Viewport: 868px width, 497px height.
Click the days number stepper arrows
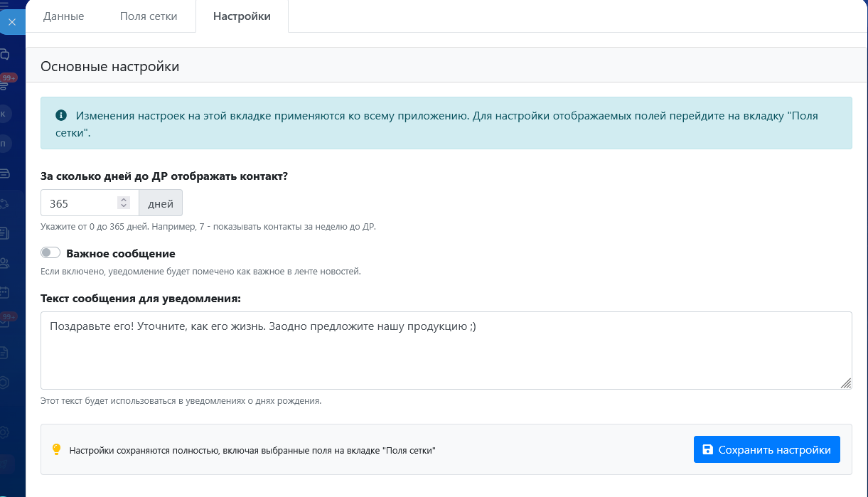pyautogui.click(x=124, y=203)
